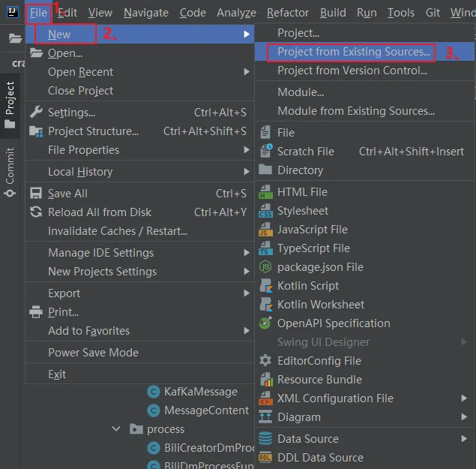476x469 pixels.
Task: Click the Project Structure icon
Action: [36, 131]
